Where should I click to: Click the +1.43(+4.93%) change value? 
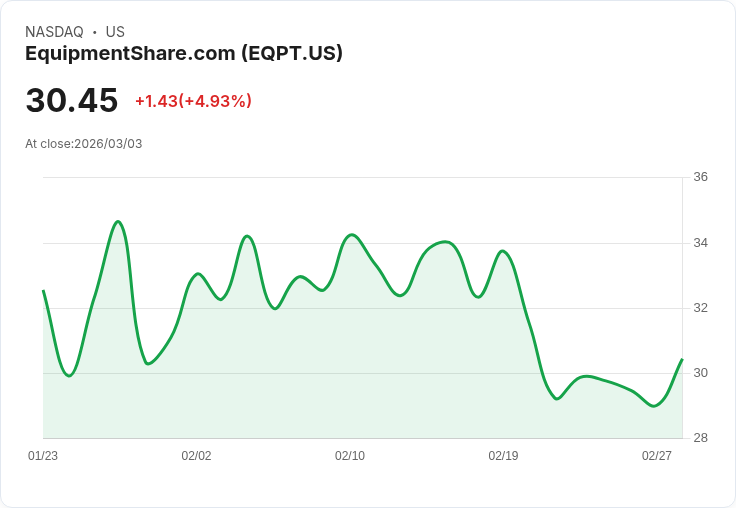193,101
